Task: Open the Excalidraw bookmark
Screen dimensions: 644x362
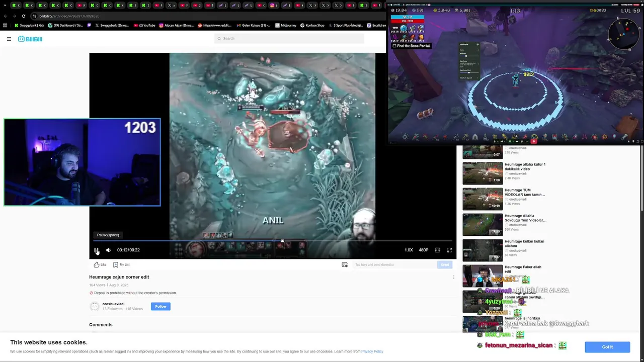Action: pos(376,25)
